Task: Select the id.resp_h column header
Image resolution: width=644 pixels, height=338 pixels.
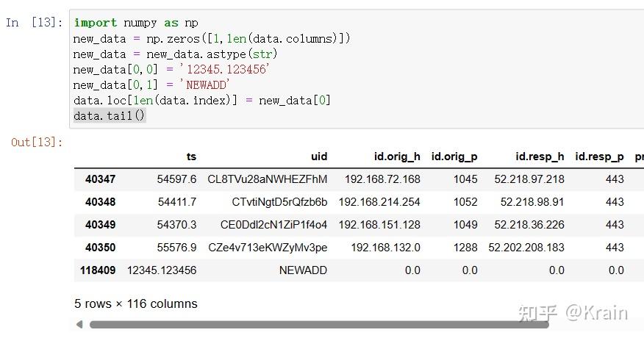Action: 540,157
